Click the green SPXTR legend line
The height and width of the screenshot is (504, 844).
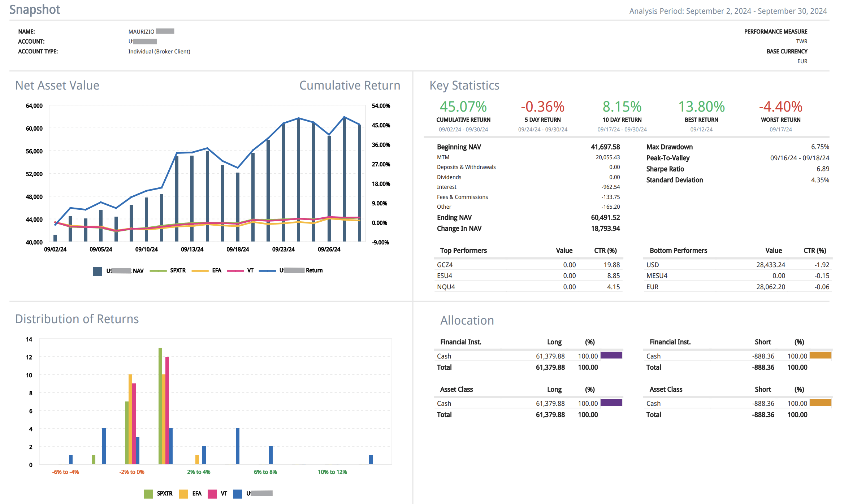pos(158,271)
